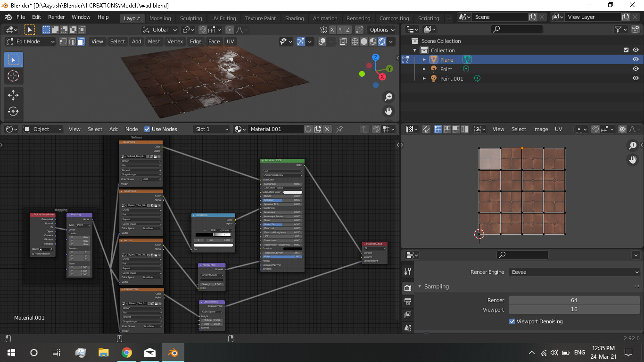Viewport: 644px width, 362px height.
Task: Expand the Point.001 light in outliner
Action: pos(424,79)
